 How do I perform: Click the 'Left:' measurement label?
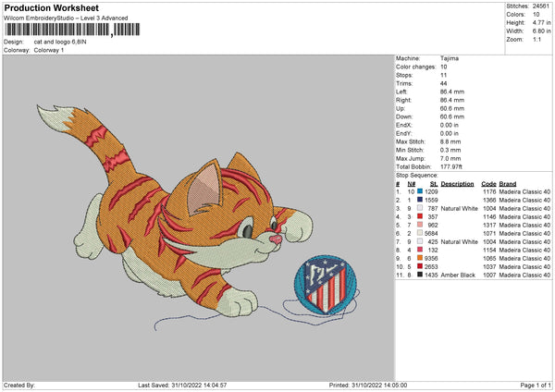pyautogui.click(x=401, y=92)
